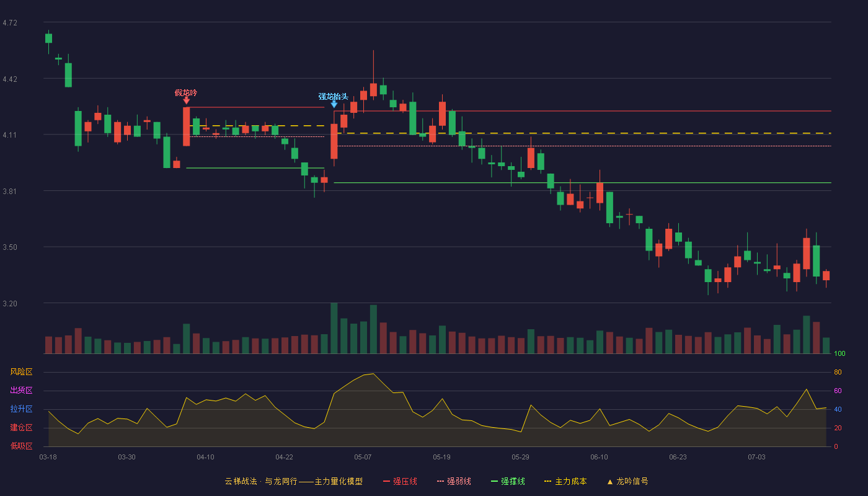Viewport: 868px width, 496px height.
Task: Toggle the 强压线 legend entry
Action: [x=400, y=481]
